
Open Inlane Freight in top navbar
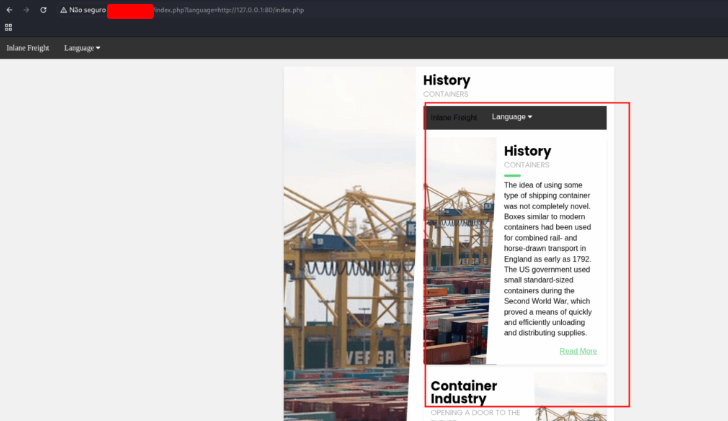(x=28, y=48)
